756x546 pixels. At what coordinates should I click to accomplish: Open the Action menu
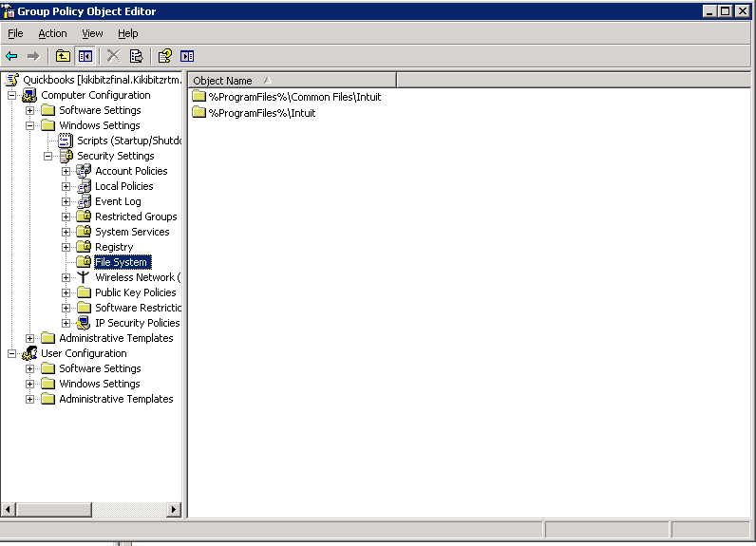click(x=52, y=33)
